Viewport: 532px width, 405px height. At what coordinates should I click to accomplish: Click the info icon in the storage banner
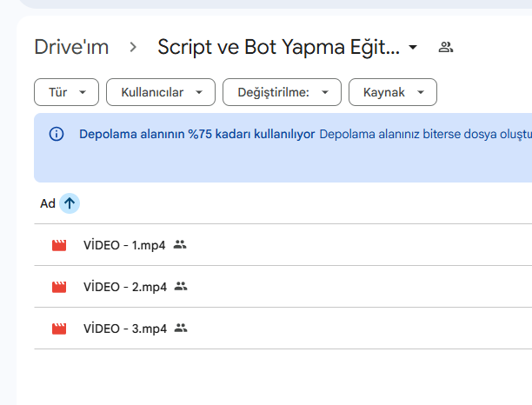(57, 134)
